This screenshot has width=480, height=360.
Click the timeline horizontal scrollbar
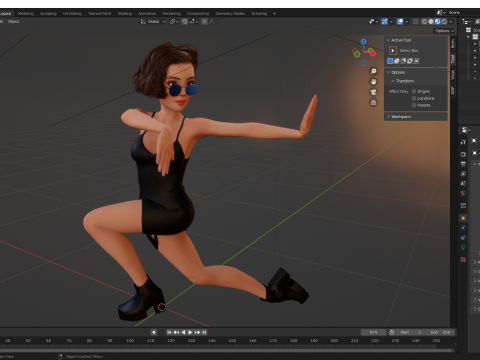tap(227, 351)
